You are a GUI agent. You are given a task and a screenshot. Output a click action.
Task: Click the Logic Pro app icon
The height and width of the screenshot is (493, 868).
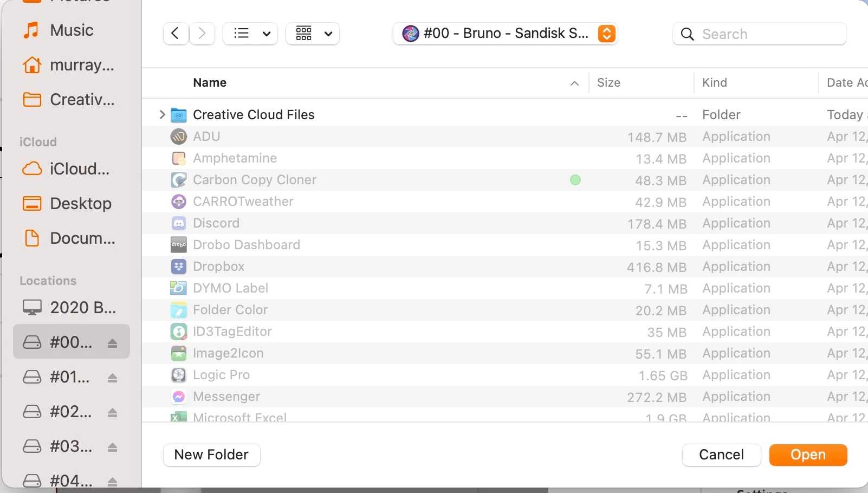[179, 375]
